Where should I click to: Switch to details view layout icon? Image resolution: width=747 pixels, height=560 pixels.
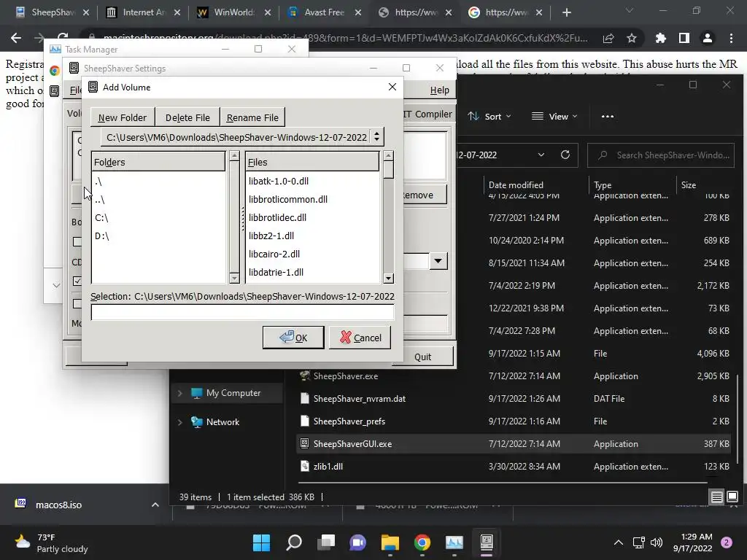tap(716, 497)
